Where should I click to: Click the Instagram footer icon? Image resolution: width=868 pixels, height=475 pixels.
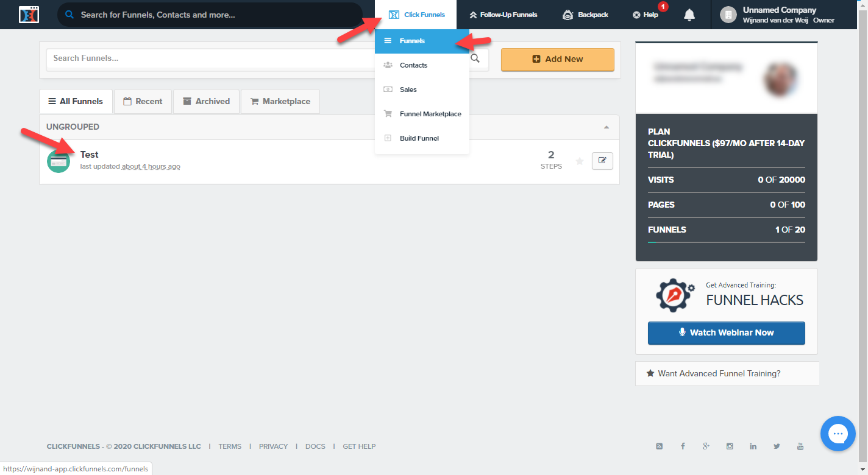(x=730, y=446)
